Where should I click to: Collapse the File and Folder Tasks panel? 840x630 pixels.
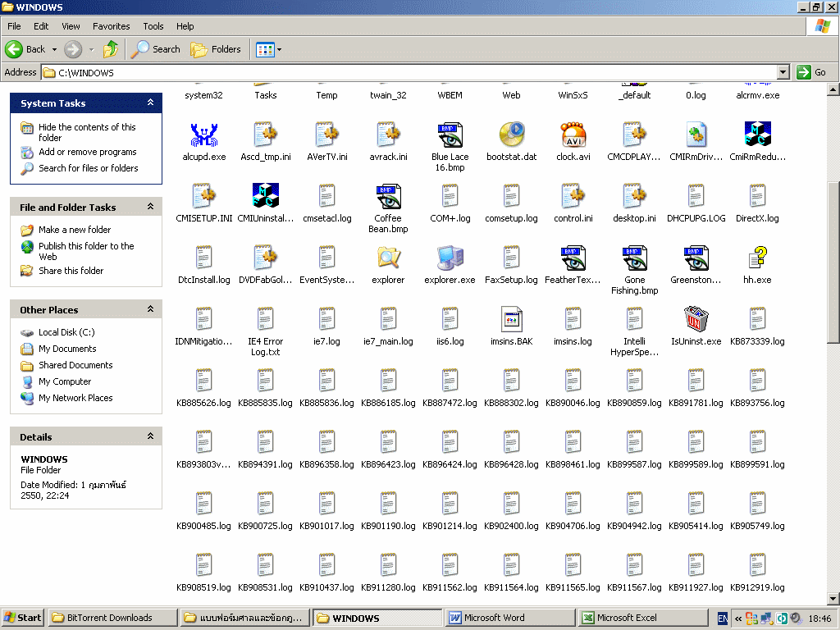pos(151,207)
